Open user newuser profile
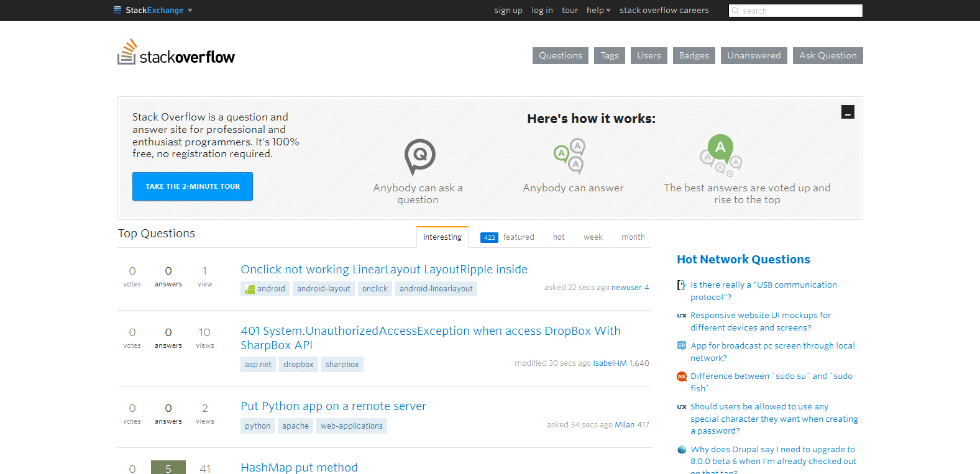 pos(626,288)
